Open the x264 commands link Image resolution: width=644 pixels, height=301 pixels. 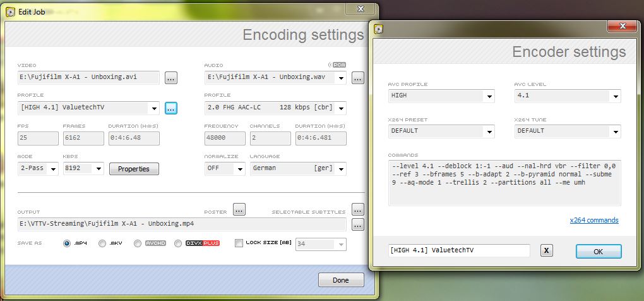(x=593, y=220)
